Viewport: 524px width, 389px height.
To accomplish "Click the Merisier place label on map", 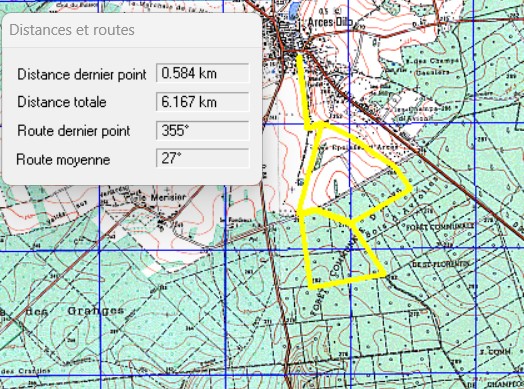I will pos(168,198).
